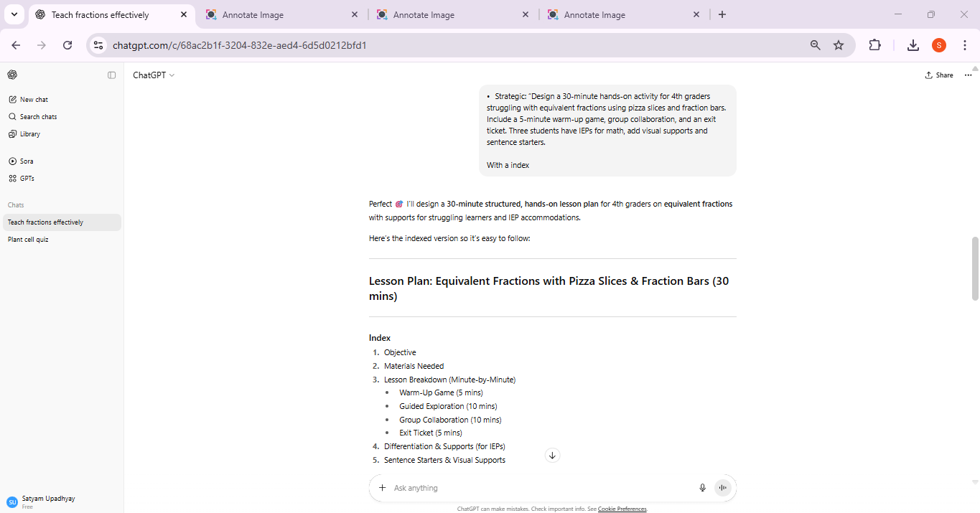Viewport: 980px width, 513px height.
Task: Open the Library section
Action: [x=29, y=134]
